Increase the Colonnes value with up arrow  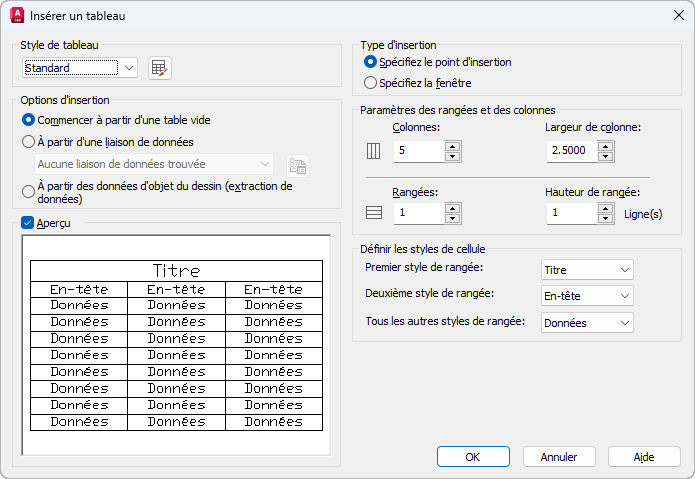[452, 146]
